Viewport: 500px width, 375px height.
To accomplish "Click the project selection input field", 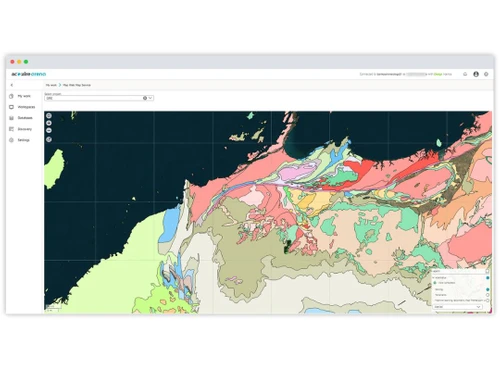I will point(99,98).
